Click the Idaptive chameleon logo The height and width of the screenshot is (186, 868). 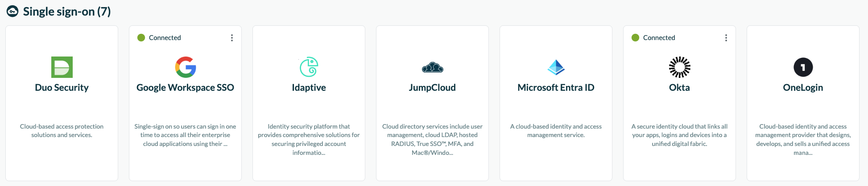tap(309, 67)
